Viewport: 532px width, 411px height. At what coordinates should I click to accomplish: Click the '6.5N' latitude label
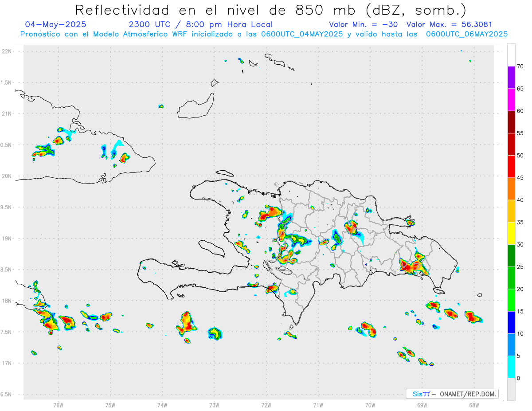(x=6, y=394)
